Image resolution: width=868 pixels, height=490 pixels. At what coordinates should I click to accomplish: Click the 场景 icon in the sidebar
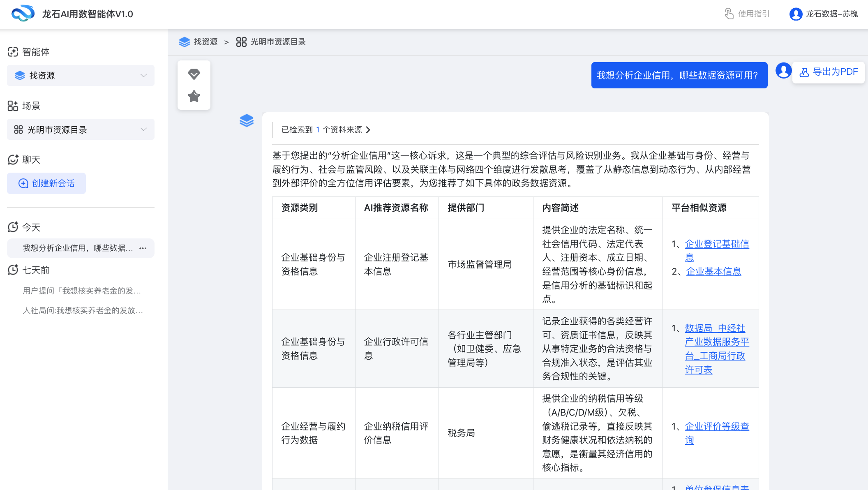[x=14, y=106]
